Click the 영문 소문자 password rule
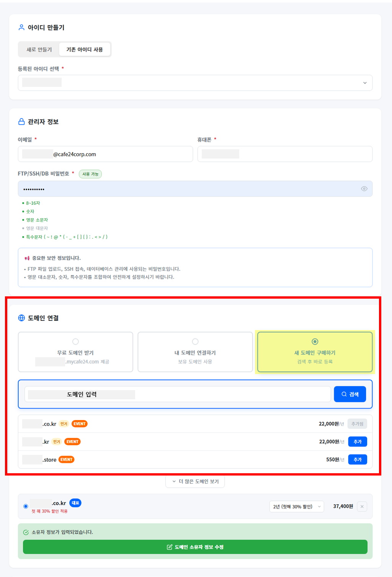 point(37,220)
